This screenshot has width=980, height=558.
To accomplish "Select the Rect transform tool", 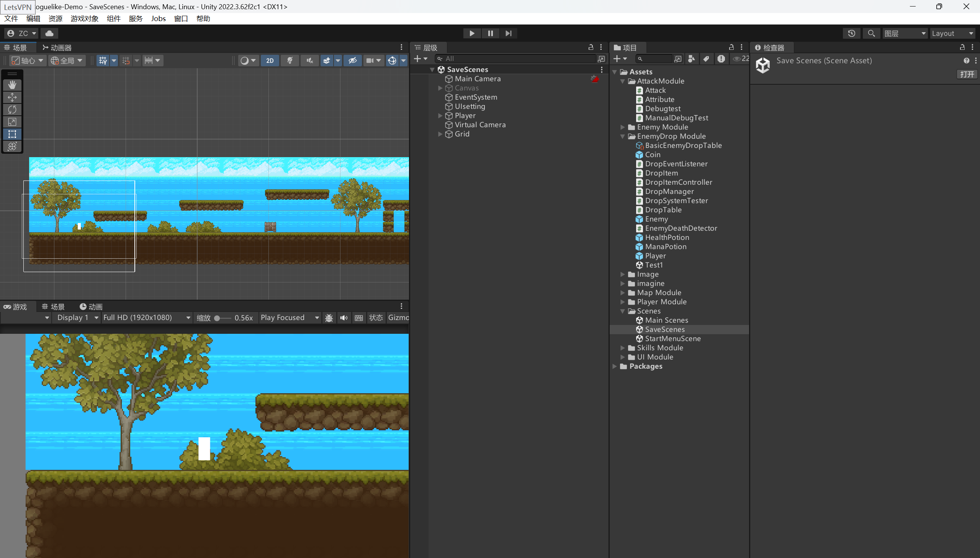I will [x=12, y=134].
